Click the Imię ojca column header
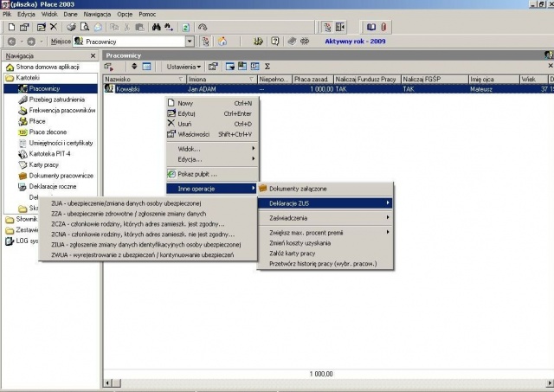This screenshot has width=554, height=392. [x=494, y=79]
